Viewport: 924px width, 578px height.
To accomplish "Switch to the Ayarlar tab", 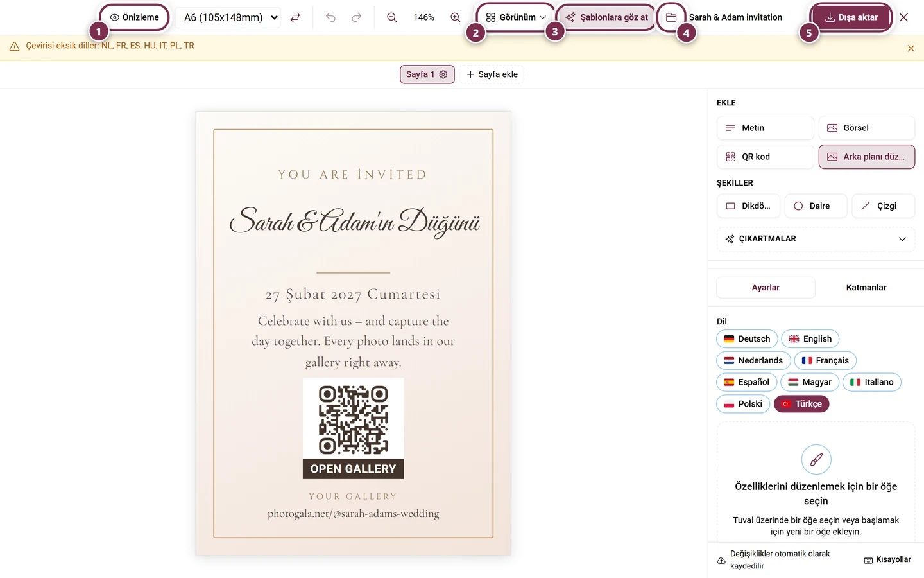I will click(766, 288).
